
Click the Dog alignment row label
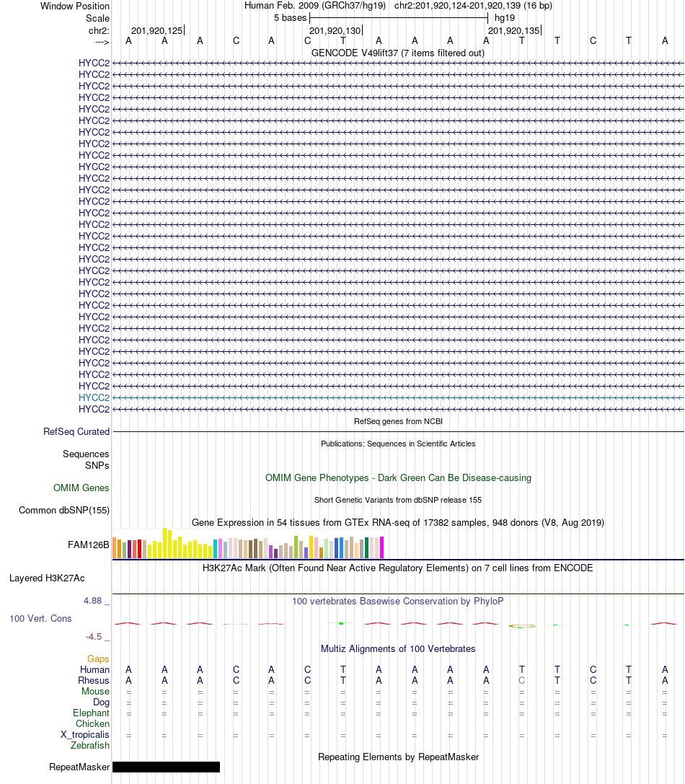[101, 702]
